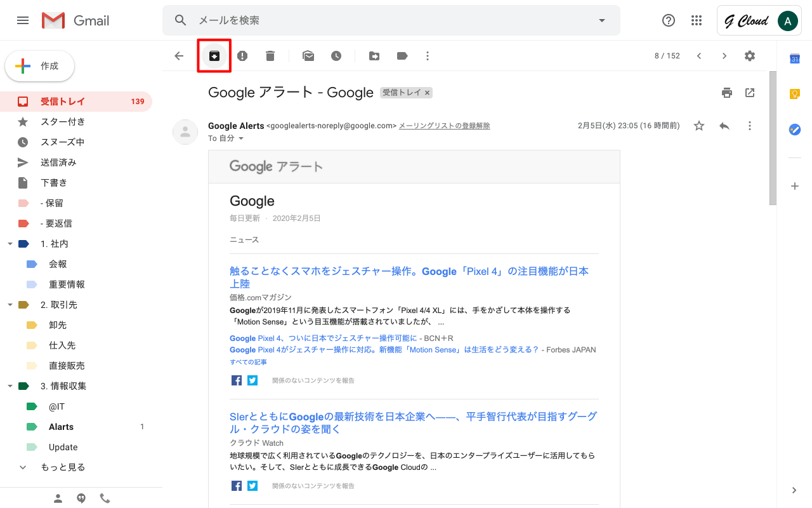Open Hangouts conversations icon

(x=81, y=498)
